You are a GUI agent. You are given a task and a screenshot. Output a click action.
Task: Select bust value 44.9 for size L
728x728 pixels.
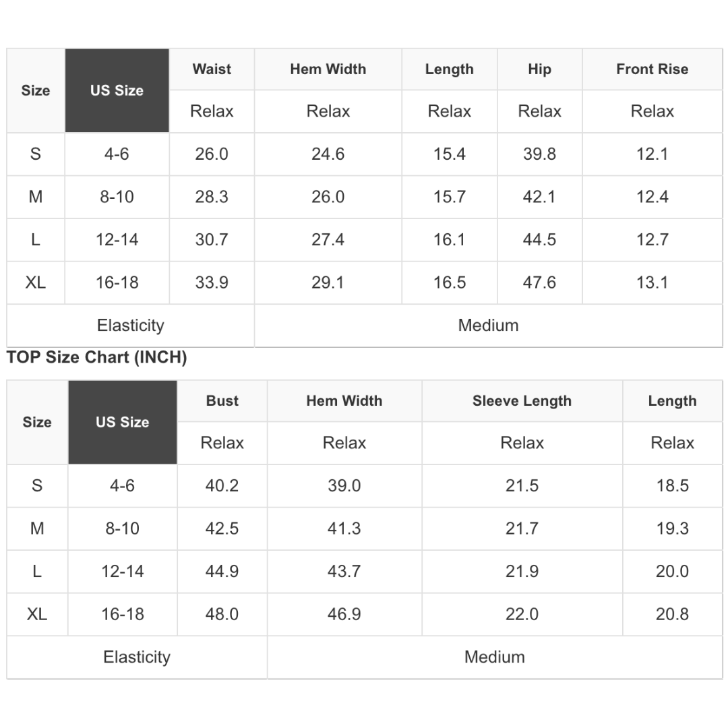tap(222, 571)
